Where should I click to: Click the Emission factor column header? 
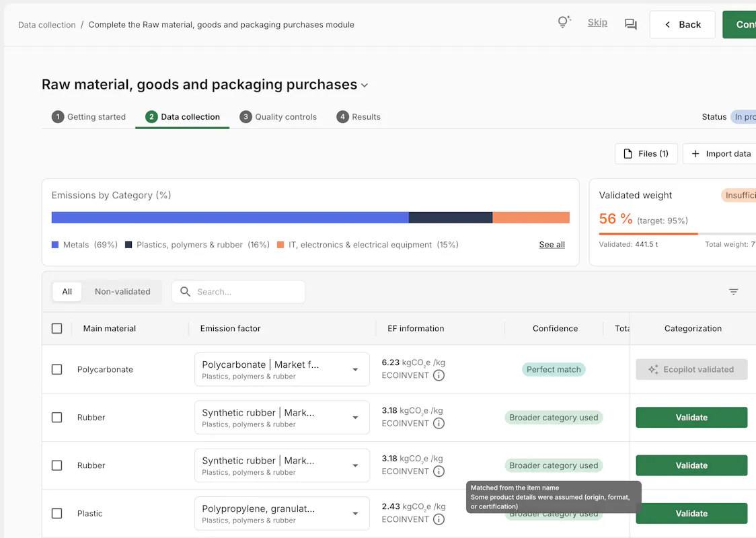pyautogui.click(x=230, y=328)
